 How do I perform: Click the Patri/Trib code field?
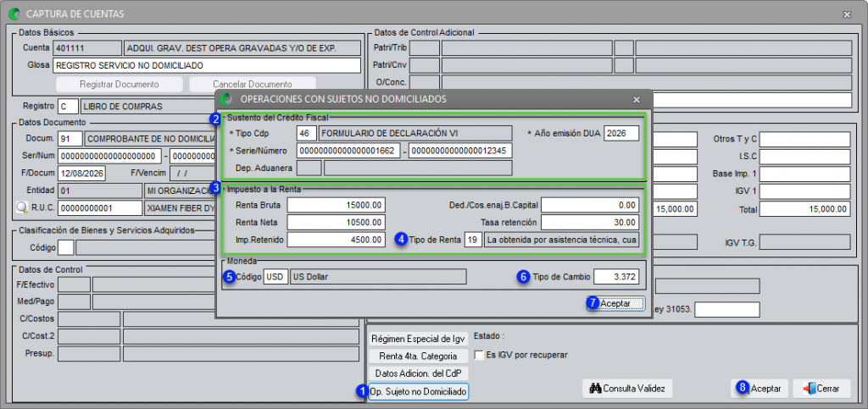[424, 48]
